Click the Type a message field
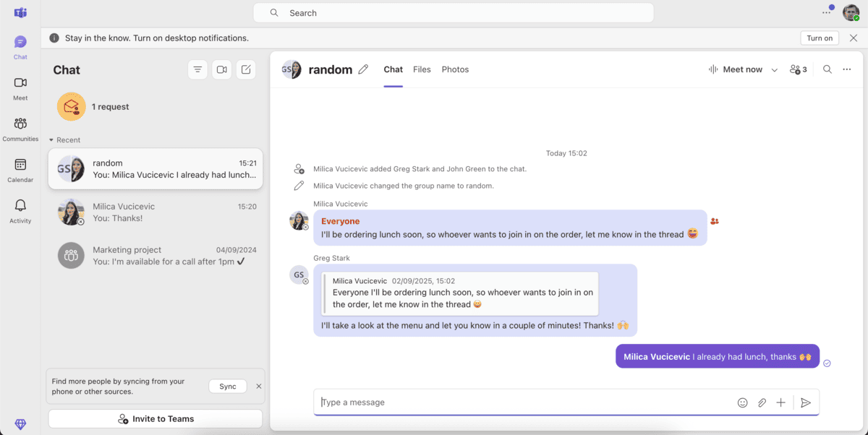 (521, 402)
